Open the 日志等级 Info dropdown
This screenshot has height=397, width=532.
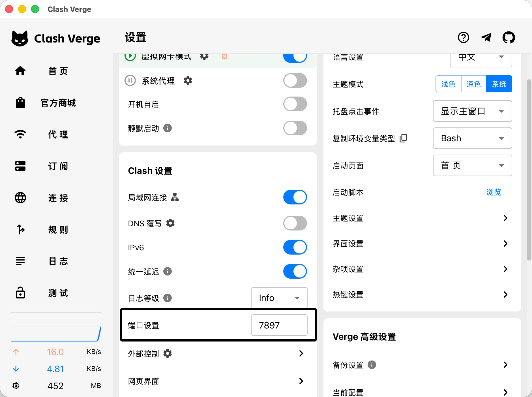click(279, 298)
